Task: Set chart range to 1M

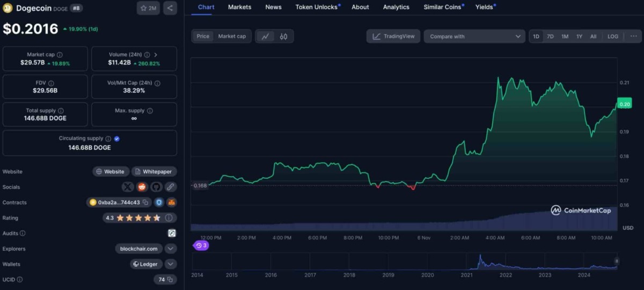Action: [x=565, y=37]
